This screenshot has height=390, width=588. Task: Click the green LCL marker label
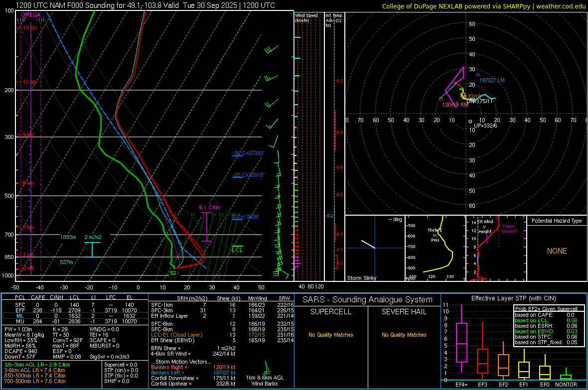237,250
